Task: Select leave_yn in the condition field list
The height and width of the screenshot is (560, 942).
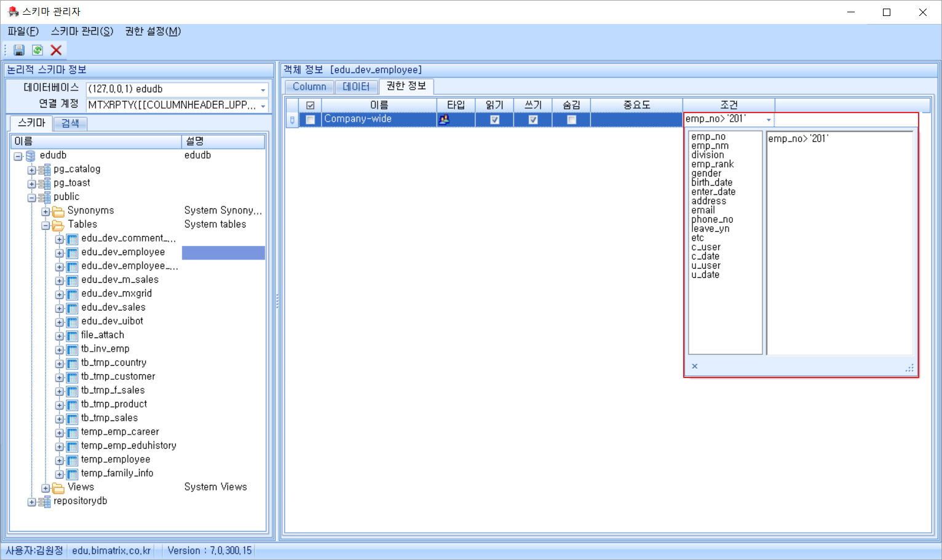Action: pyautogui.click(x=710, y=229)
